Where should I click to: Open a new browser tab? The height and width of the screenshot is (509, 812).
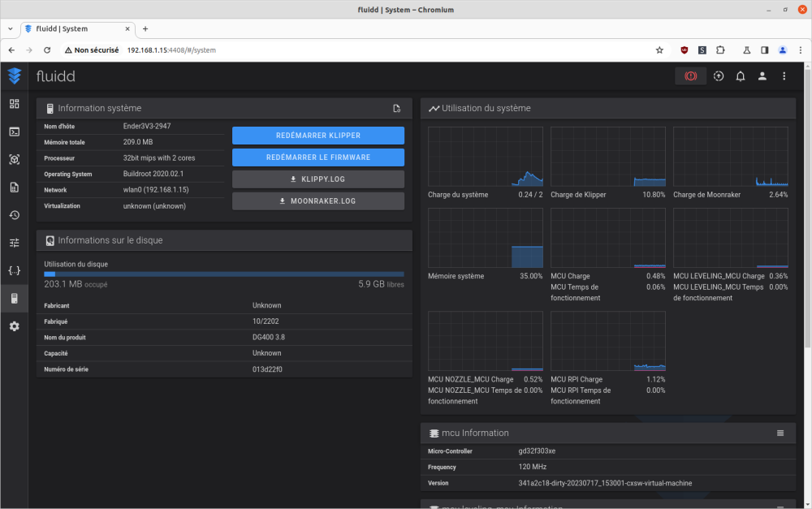(145, 29)
